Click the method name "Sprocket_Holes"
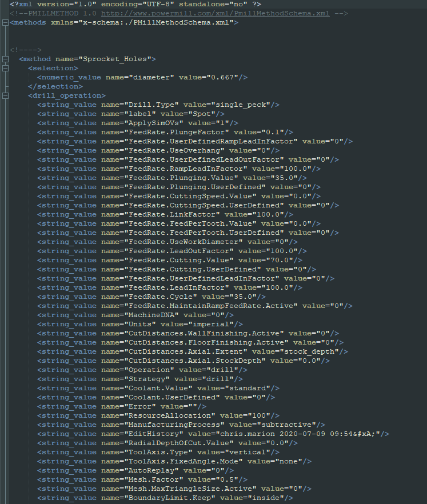Image resolution: width=427 pixels, height=504 pixels. click(x=115, y=59)
